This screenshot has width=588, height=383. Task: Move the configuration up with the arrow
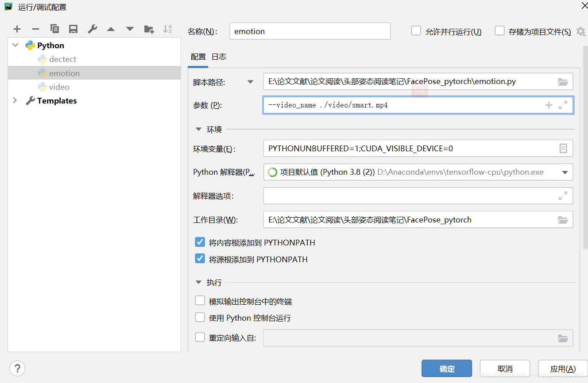click(111, 29)
